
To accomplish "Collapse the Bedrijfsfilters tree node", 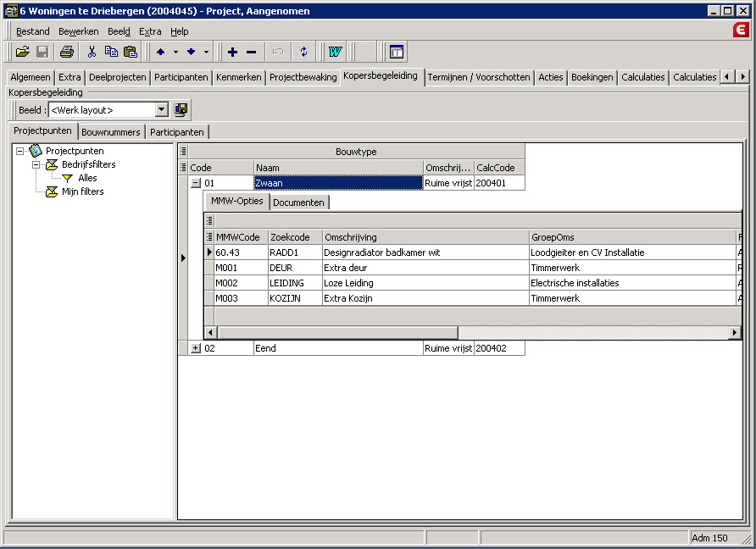I will click(37, 164).
